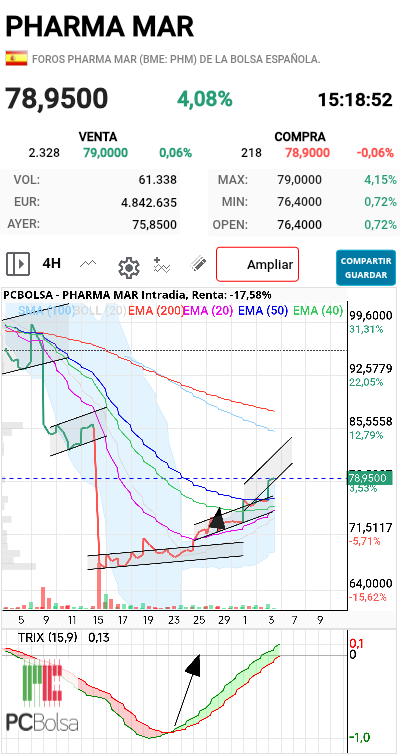
Task: Click the OPEN value 76,4000
Action: (x=300, y=225)
